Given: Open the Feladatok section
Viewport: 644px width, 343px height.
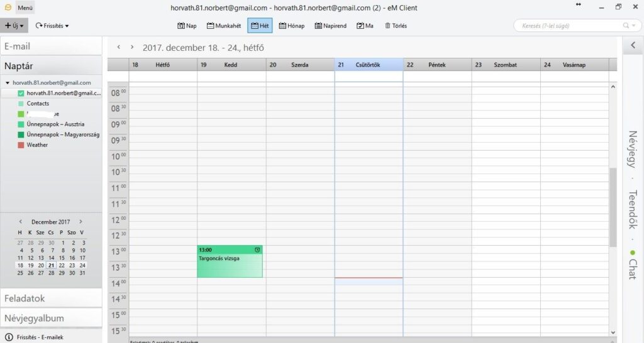Looking at the screenshot, I should [x=51, y=298].
